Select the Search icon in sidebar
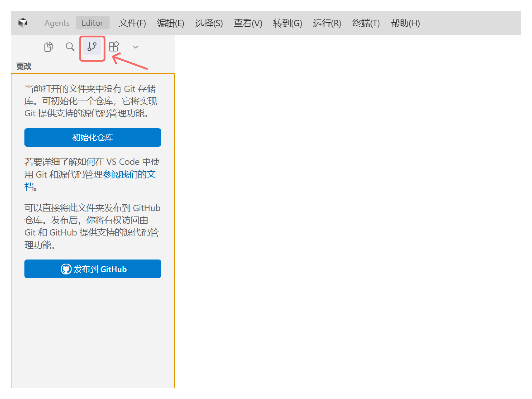 pyautogui.click(x=70, y=47)
